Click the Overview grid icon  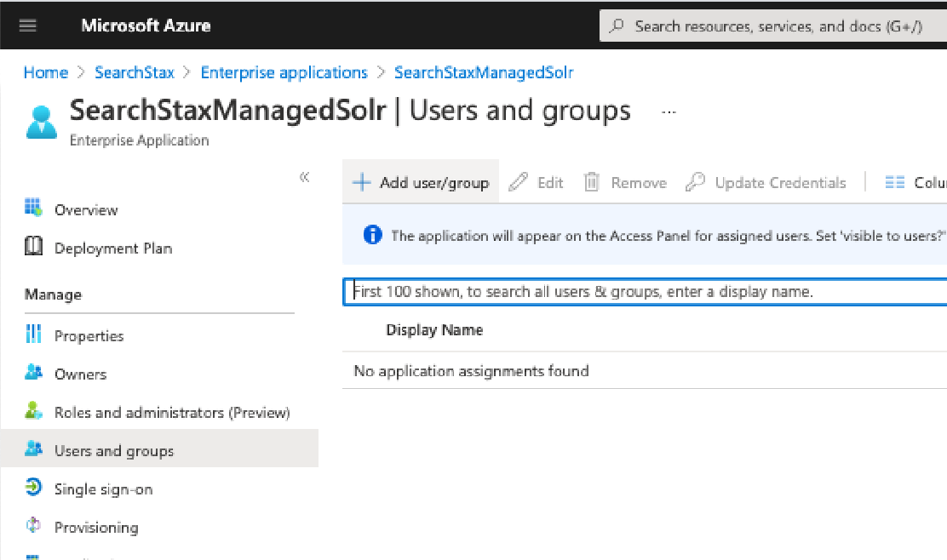click(33, 208)
